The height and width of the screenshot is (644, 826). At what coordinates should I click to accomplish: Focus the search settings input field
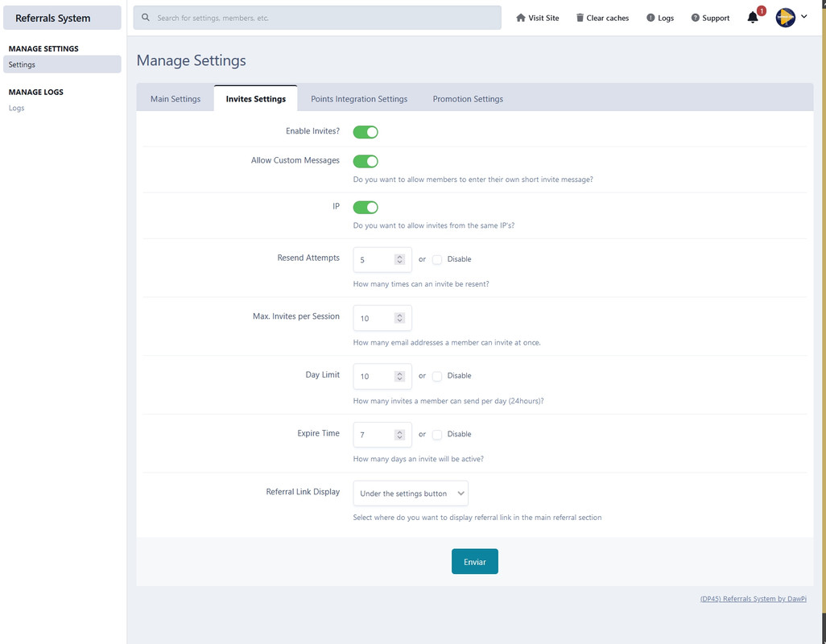coord(317,18)
